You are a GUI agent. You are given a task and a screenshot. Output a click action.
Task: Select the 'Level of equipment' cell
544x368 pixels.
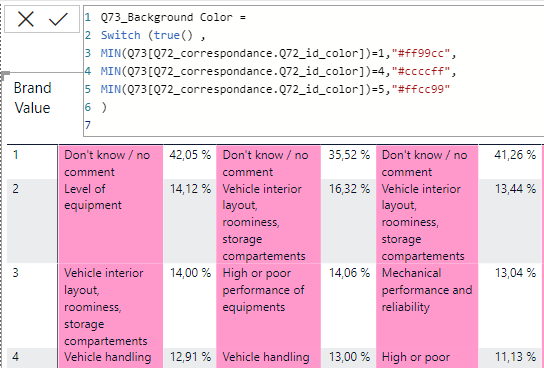[111, 221]
